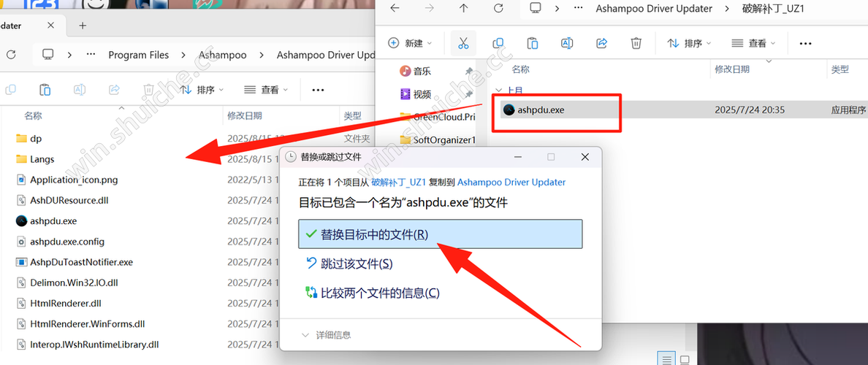Click the Paste icon in right window toolbar
This screenshot has width=868, height=365.
(x=532, y=42)
